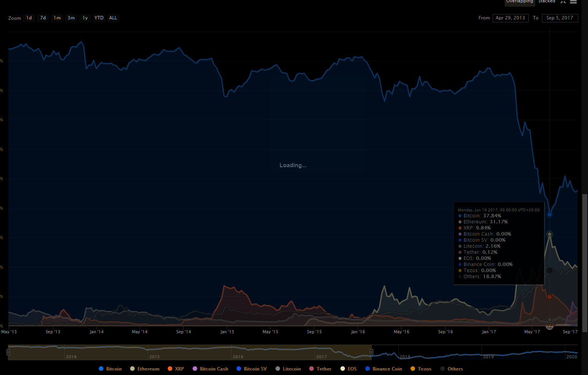Click the fullscreen collapse arrows icon
588x375 pixels.
563,2
